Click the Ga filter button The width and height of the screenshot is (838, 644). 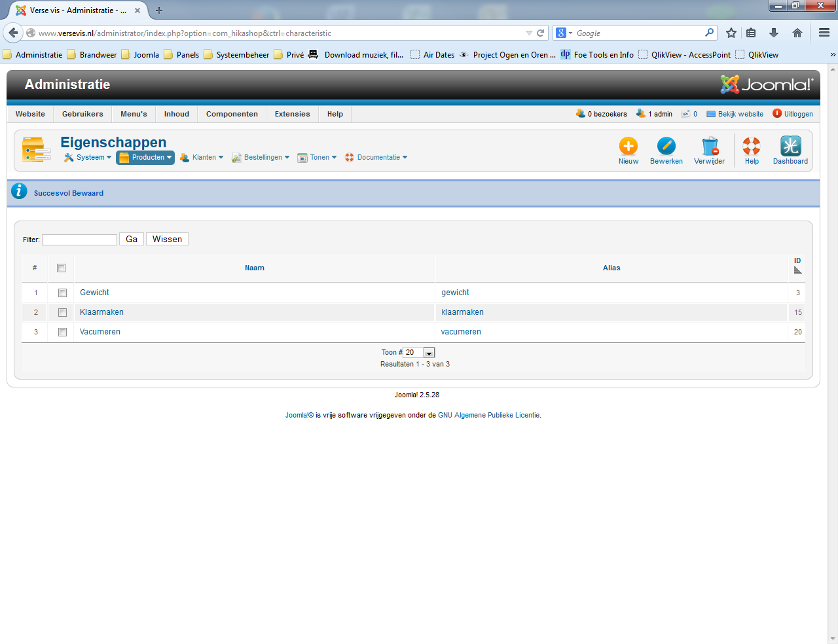[132, 239]
